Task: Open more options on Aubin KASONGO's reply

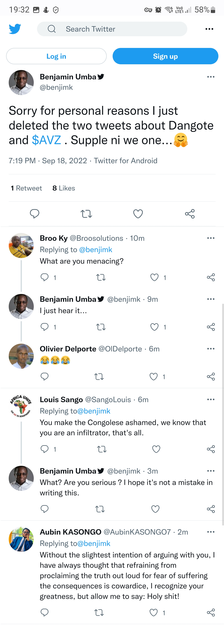Action: (211, 532)
